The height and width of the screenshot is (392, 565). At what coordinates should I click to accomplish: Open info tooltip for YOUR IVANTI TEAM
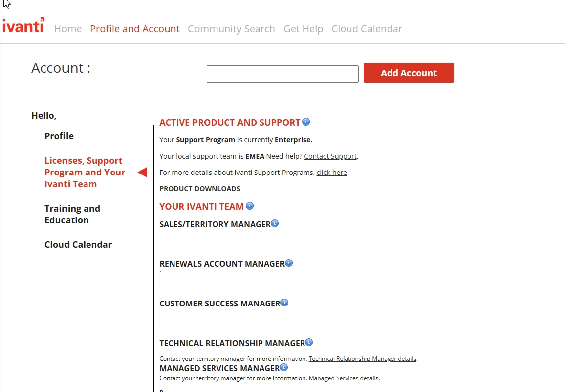point(250,205)
